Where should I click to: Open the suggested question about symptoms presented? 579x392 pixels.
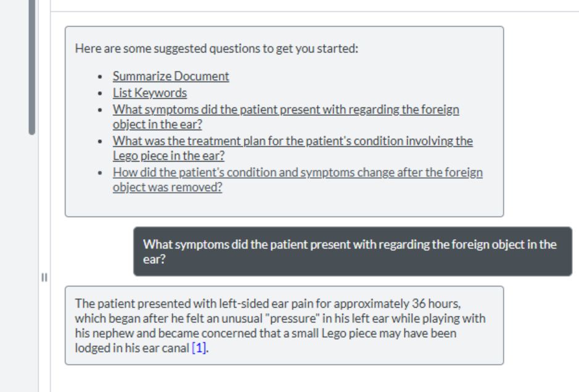[286, 116]
